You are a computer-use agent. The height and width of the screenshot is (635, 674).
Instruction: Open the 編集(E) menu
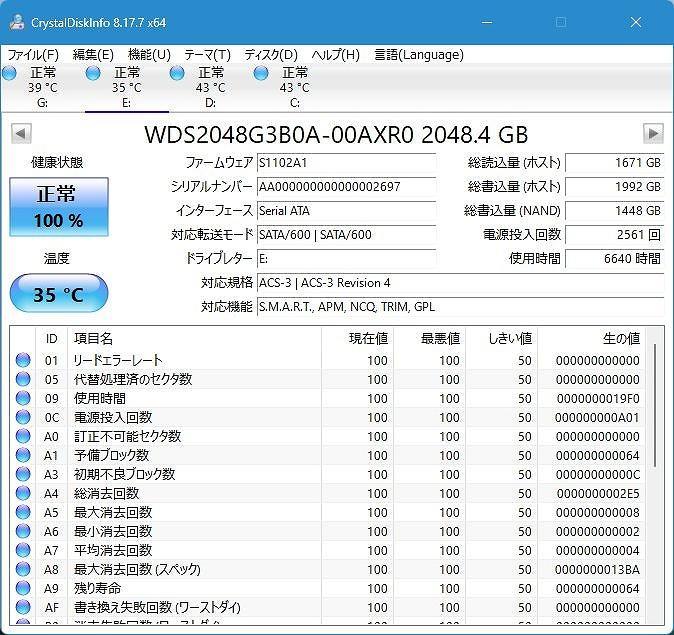click(x=93, y=55)
